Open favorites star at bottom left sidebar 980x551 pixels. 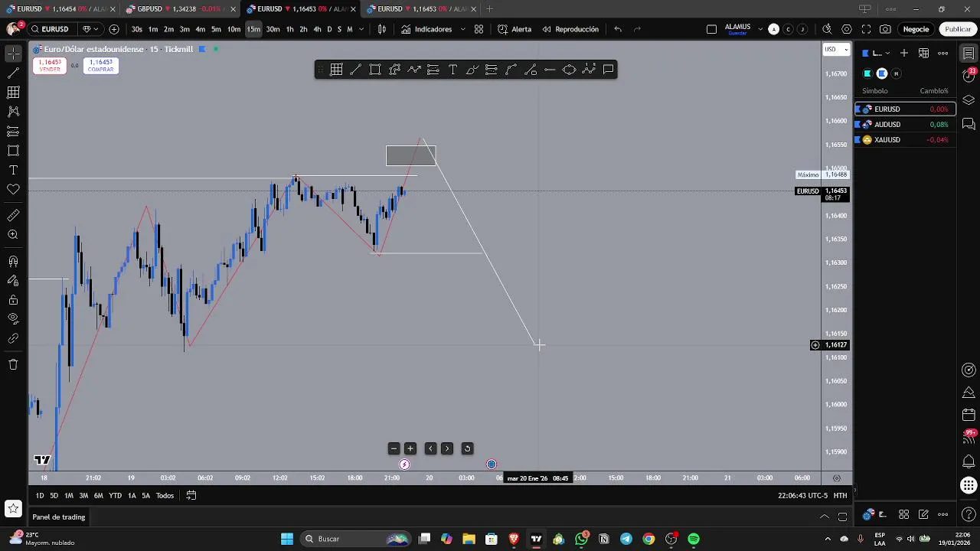tap(13, 508)
